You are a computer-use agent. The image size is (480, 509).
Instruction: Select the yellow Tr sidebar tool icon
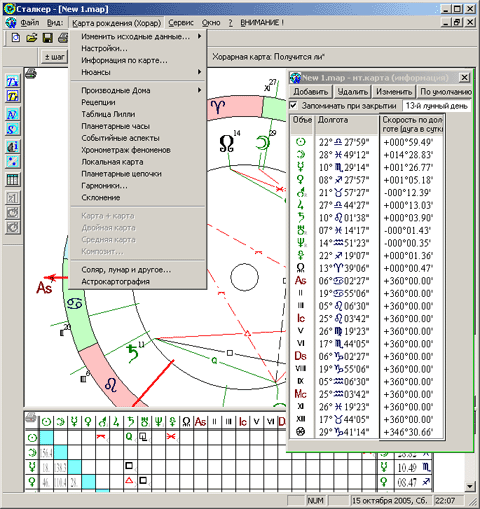click(x=13, y=96)
